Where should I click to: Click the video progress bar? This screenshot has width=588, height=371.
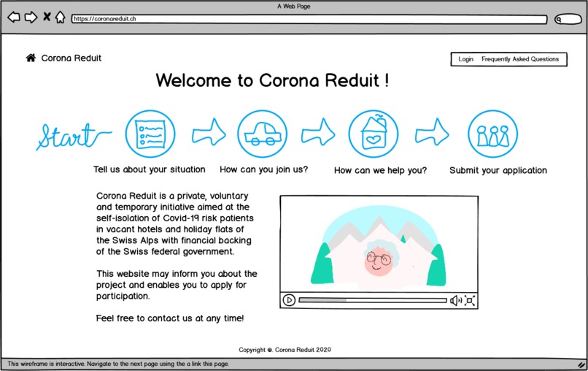(x=373, y=300)
